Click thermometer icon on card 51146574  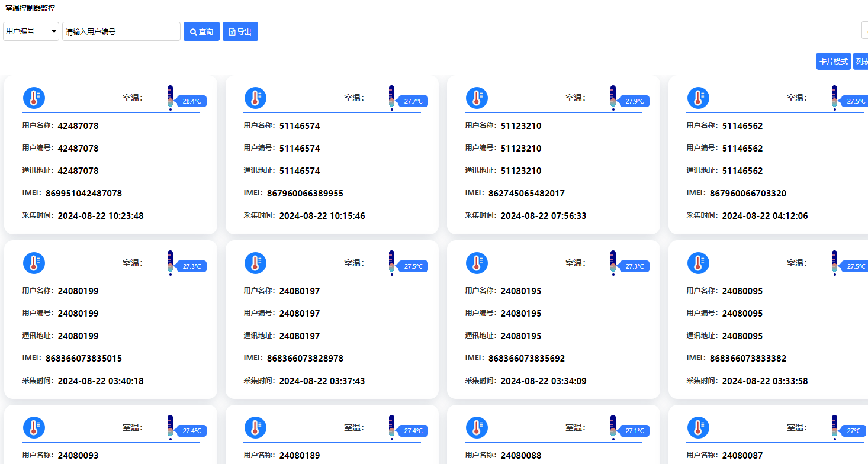coord(255,98)
